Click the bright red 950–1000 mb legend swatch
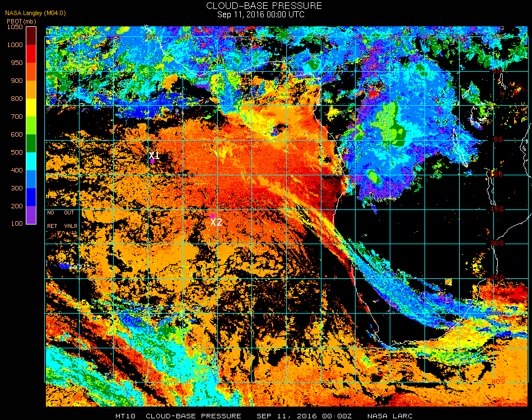This screenshot has height=420, width=532. (x=31, y=54)
